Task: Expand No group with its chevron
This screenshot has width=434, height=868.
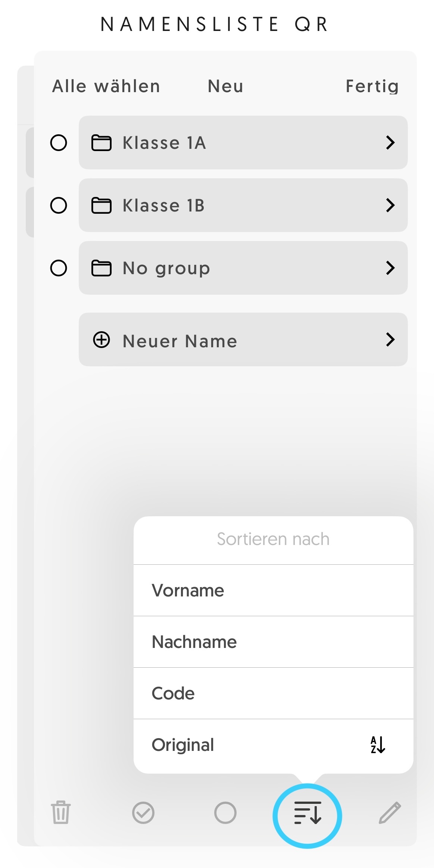Action: [390, 268]
